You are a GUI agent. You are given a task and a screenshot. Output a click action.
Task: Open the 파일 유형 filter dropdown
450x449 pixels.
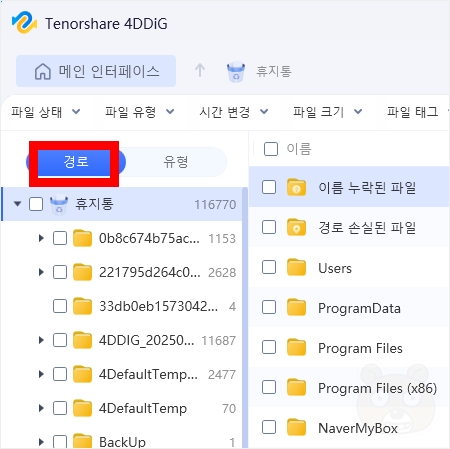coord(140,112)
